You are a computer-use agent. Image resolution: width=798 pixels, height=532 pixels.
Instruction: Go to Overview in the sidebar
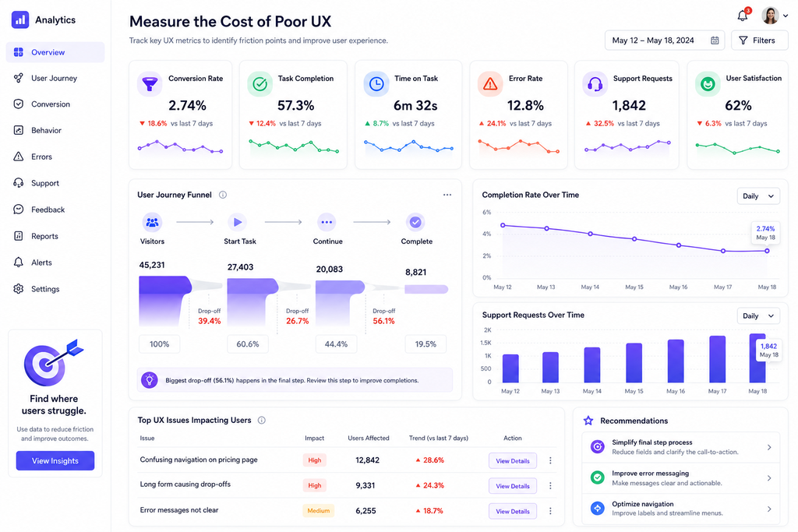tap(55, 52)
